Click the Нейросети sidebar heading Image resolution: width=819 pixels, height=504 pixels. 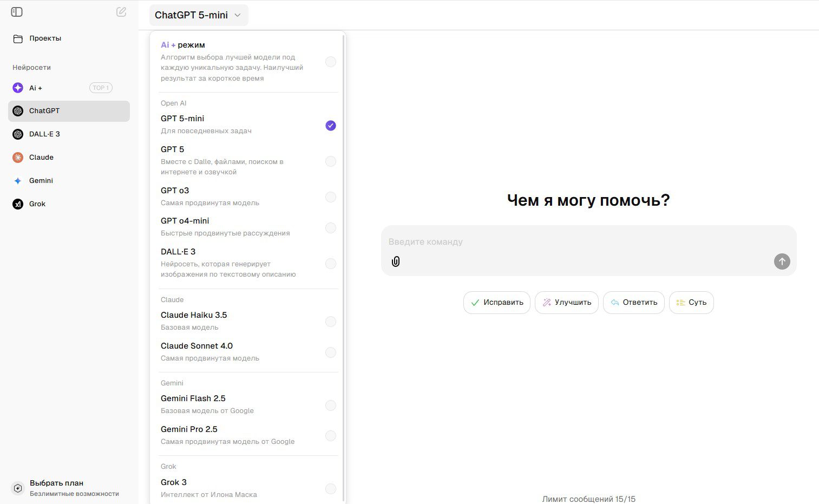coord(32,68)
